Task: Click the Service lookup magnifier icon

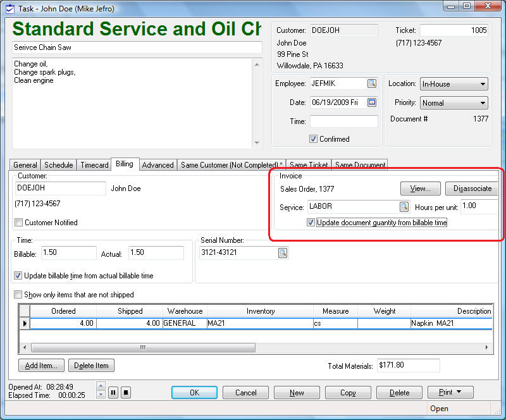Action: click(x=404, y=207)
